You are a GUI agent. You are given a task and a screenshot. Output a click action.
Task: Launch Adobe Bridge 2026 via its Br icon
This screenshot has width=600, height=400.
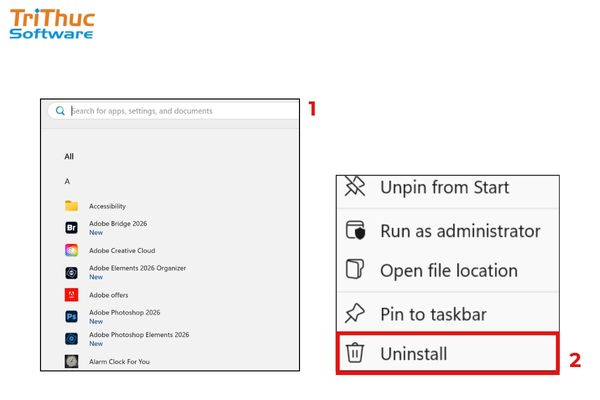(x=72, y=228)
